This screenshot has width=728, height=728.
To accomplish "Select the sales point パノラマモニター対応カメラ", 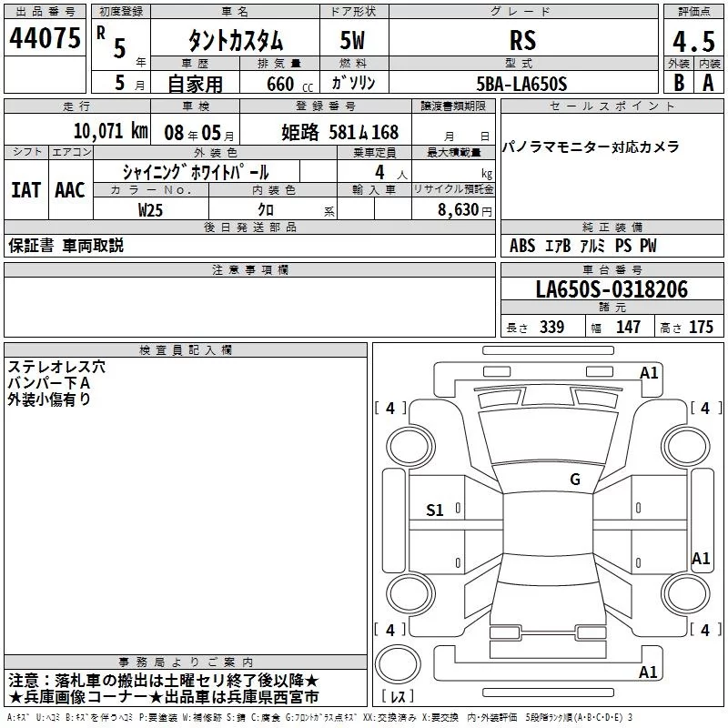I will pos(591,147).
